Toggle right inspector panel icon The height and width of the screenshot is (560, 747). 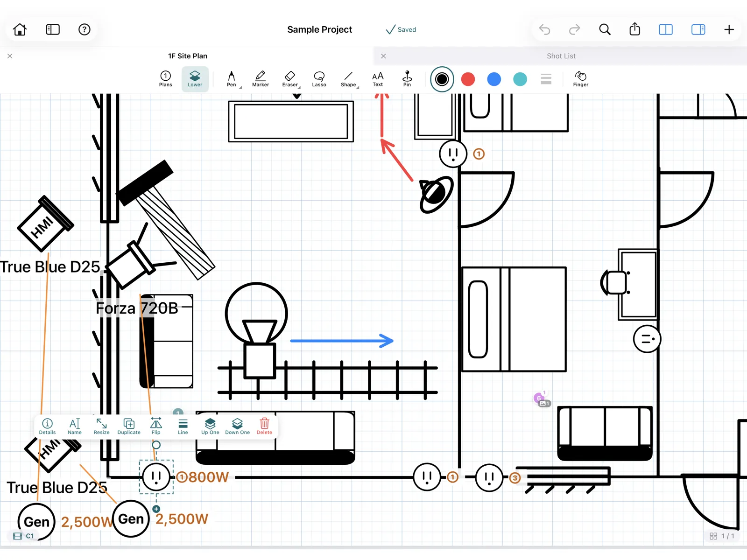coord(698,29)
